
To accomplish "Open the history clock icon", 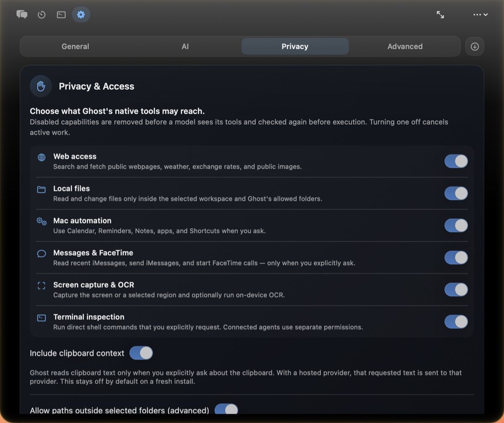I will (x=41, y=15).
